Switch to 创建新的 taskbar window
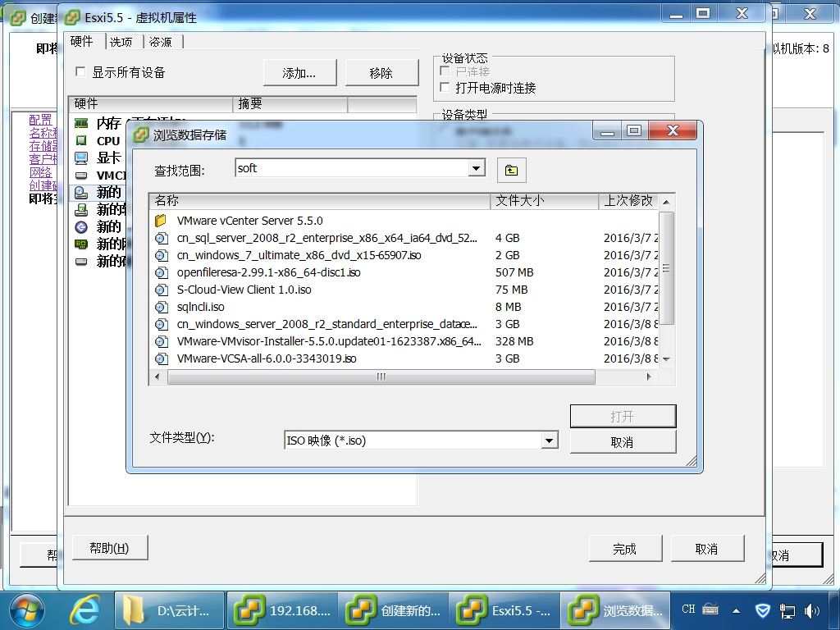 pyautogui.click(x=395, y=610)
